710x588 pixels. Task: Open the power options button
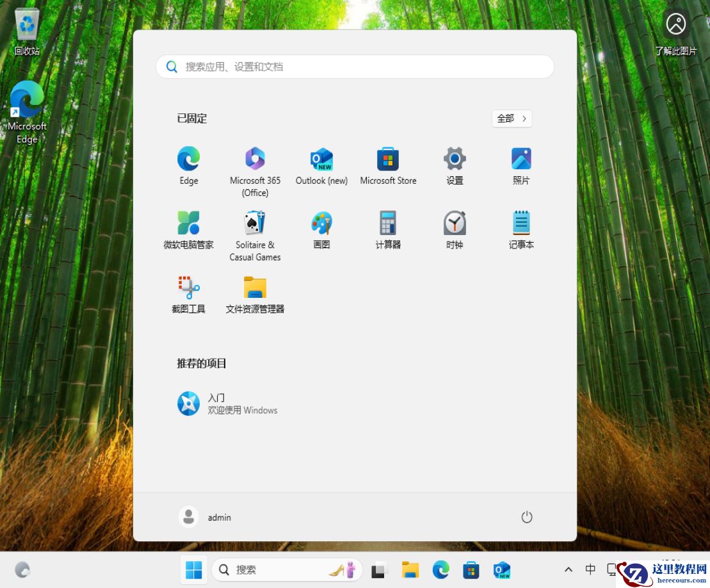pos(526,517)
